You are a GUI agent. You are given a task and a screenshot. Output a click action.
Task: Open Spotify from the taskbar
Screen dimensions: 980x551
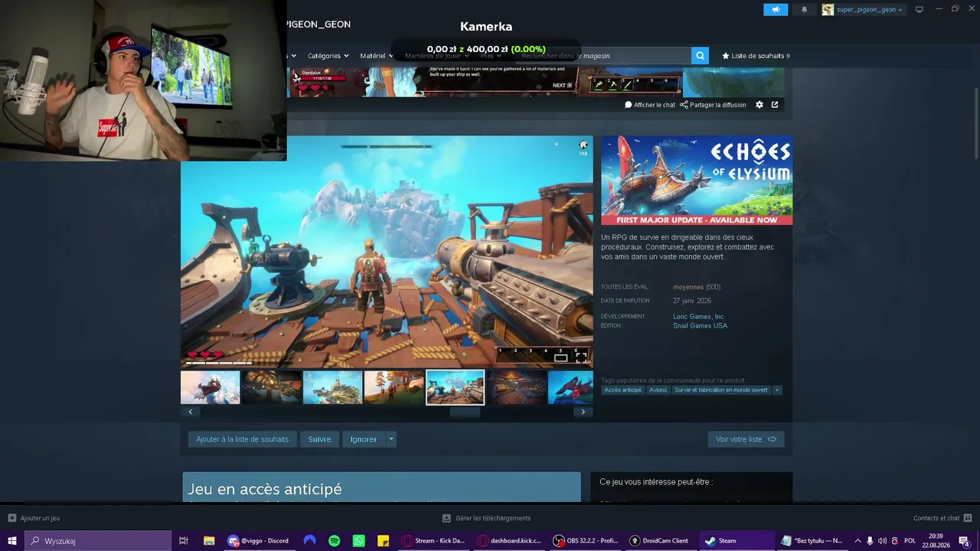pos(335,541)
